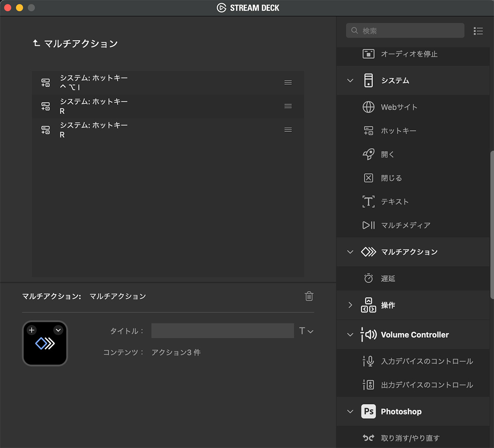The height and width of the screenshot is (448, 494).
Task: Click the hotkey icon of the second ホットキー row
Action: coord(46,106)
